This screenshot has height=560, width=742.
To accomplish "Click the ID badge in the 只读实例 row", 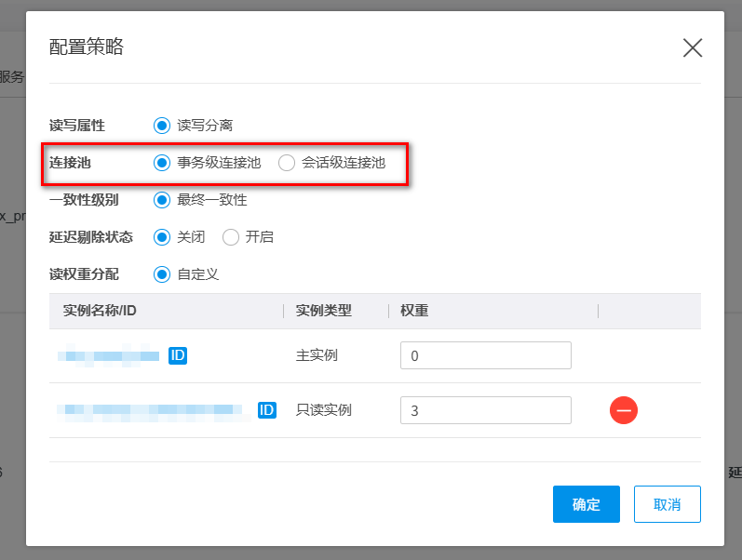I will pos(266,410).
